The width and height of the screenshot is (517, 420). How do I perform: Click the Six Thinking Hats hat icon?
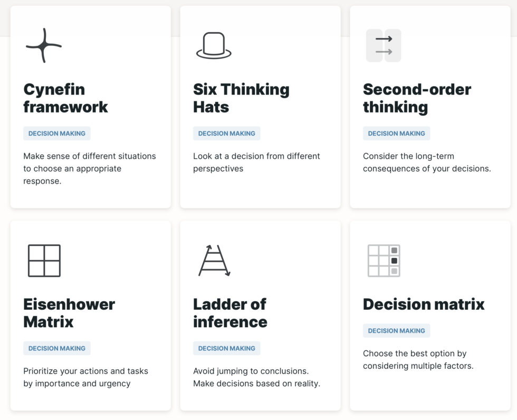pyautogui.click(x=214, y=45)
